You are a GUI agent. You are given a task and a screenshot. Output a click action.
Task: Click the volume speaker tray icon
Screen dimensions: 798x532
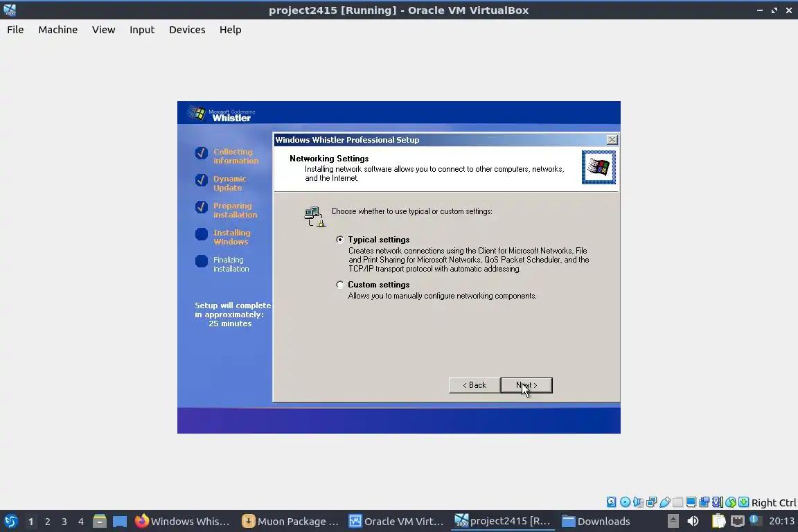click(x=693, y=521)
